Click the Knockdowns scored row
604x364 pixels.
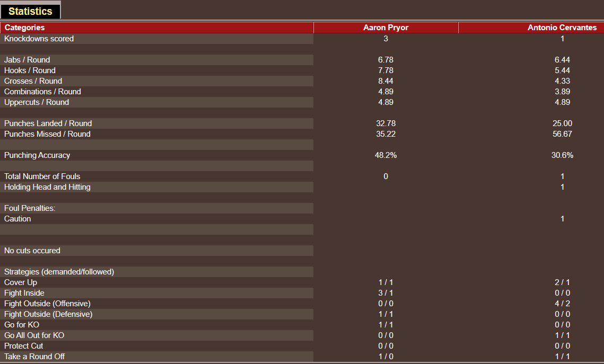click(x=39, y=38)
